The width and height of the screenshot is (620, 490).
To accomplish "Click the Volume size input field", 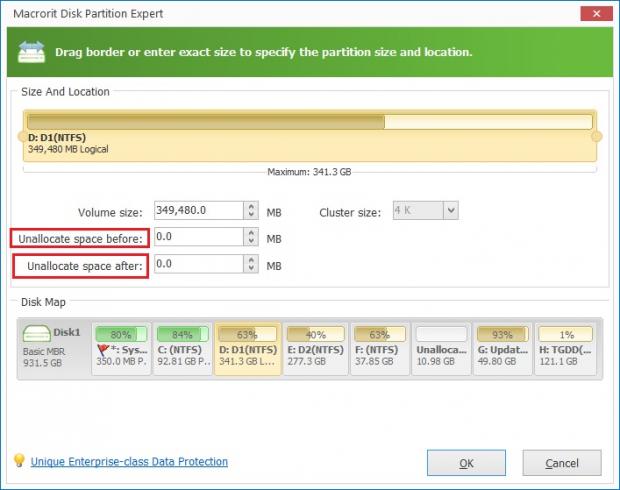I will [197, 211].
